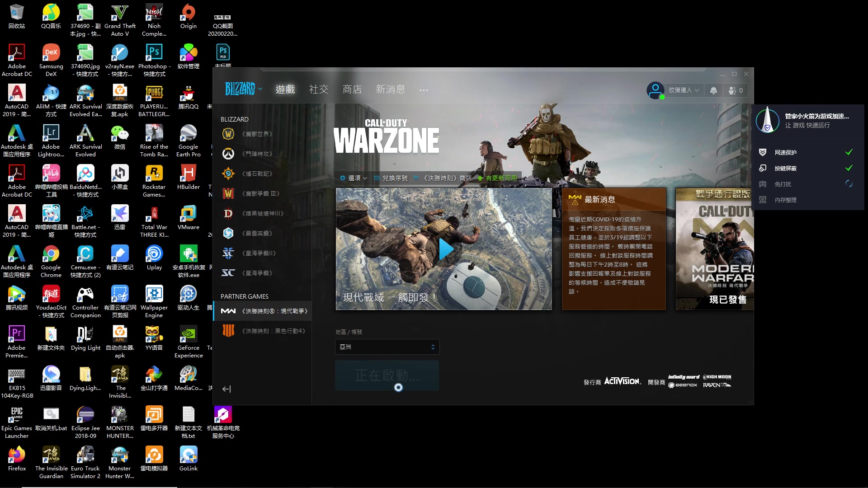Click the 正在啟動 launch button
Image resolution: width=868 pixels, height=488 pixels.
(x=387, y=375)
